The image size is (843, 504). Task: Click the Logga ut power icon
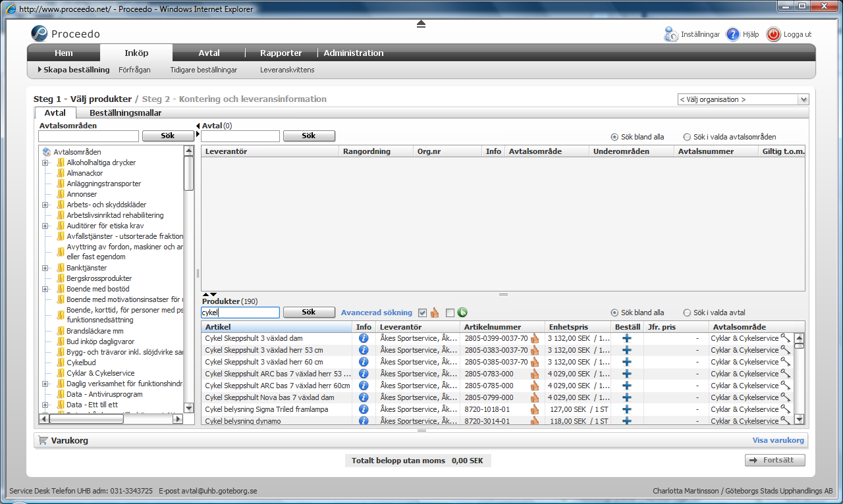pos(774,34)
